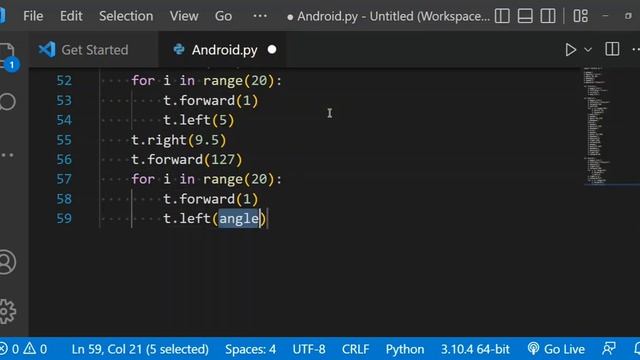Open the Explorer view with badge

(9, 56)
